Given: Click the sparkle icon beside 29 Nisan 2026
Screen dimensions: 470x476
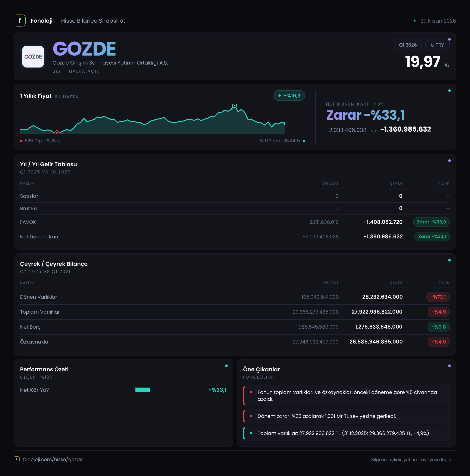Looking at the screenshot, I should [x=415, y=21].
